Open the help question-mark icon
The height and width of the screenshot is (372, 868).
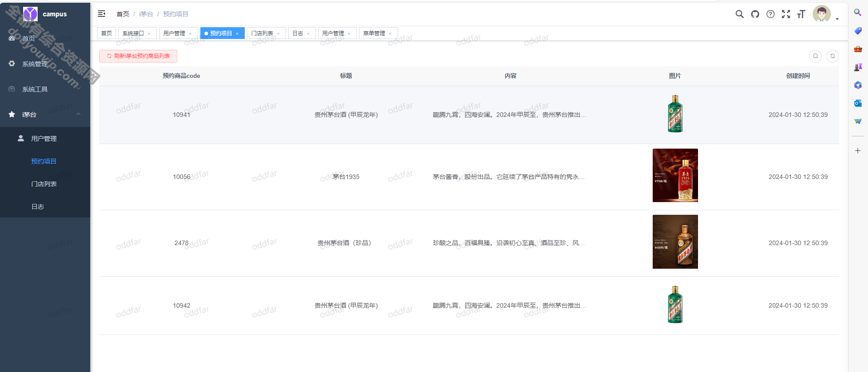[x=770, y=14]
